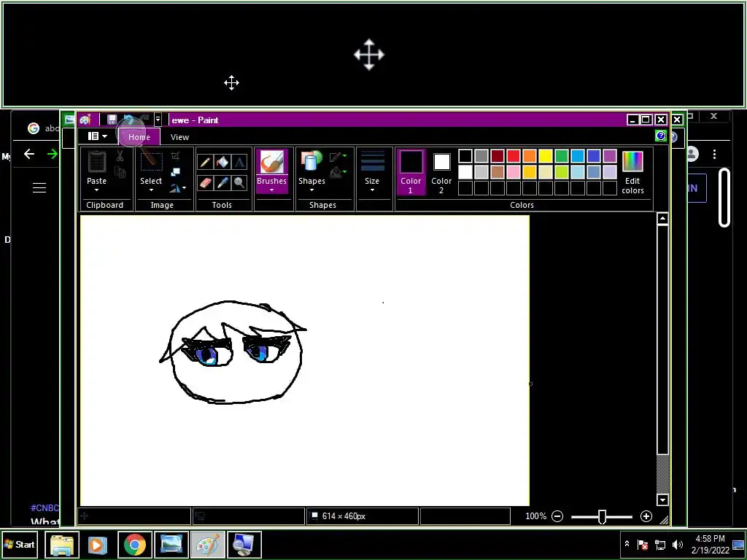Image resolution: width=747 pixels, height=560 pixels.
Task: Select the Pencil tool
Action: coord(205,163)
